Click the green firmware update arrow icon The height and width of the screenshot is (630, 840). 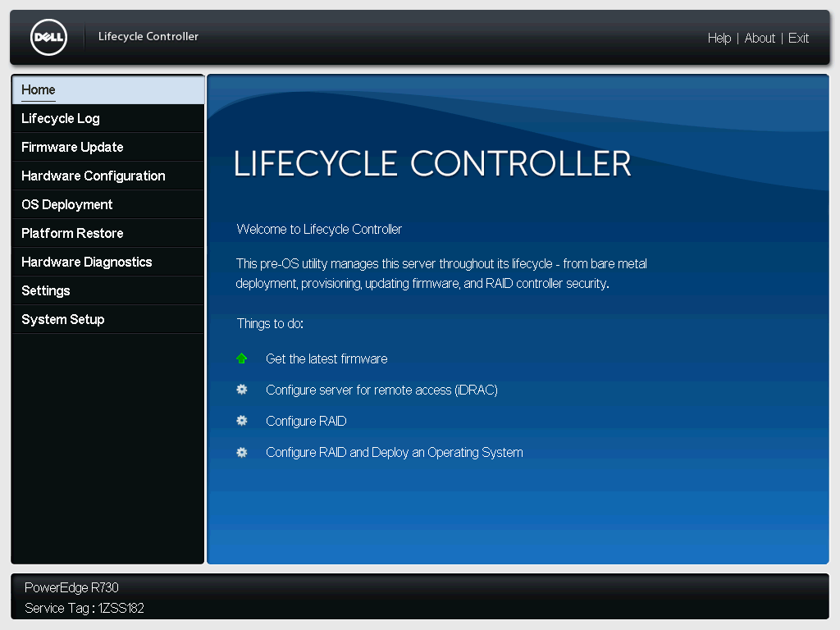pyautogui.click(x=241, y=358)
